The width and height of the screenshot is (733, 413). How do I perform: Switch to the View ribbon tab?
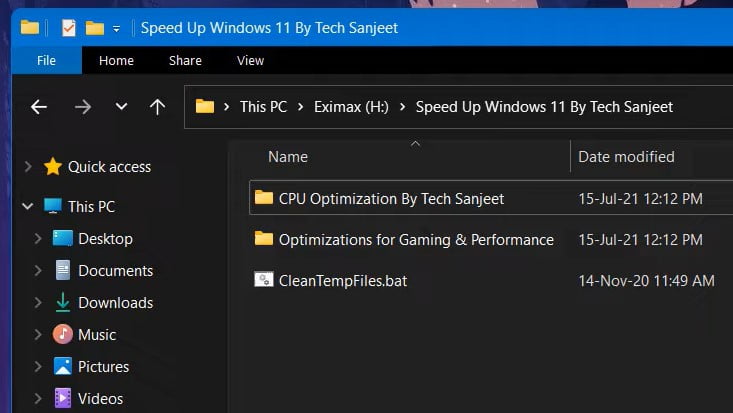250,60
